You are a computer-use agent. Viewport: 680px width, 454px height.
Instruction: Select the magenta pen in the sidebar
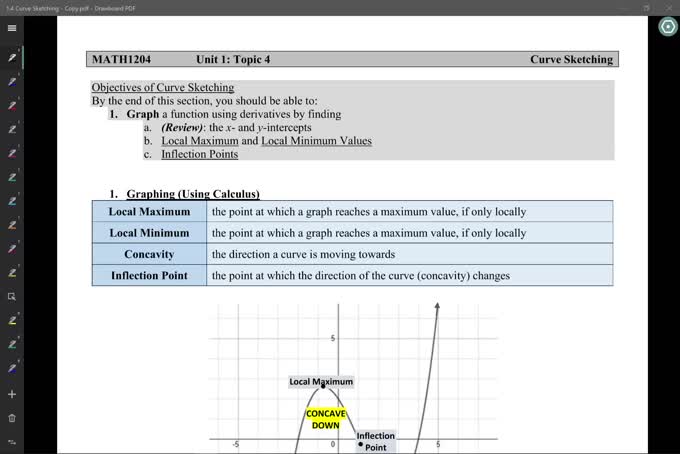(x=12, y=153)
